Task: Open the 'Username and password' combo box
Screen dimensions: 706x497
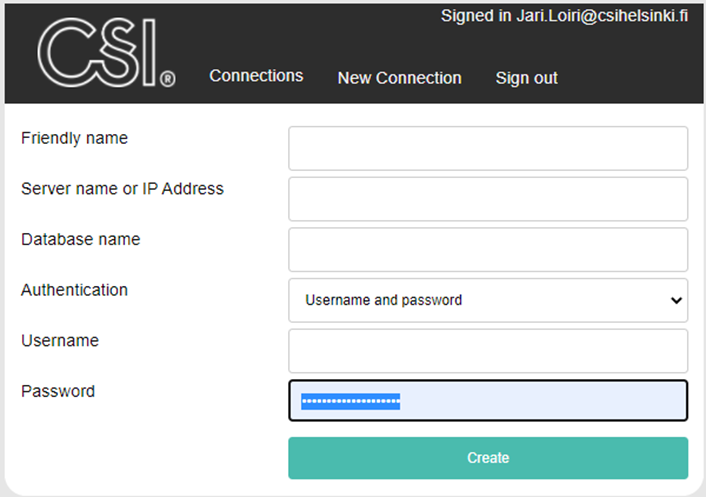Action: coord(480,300)
